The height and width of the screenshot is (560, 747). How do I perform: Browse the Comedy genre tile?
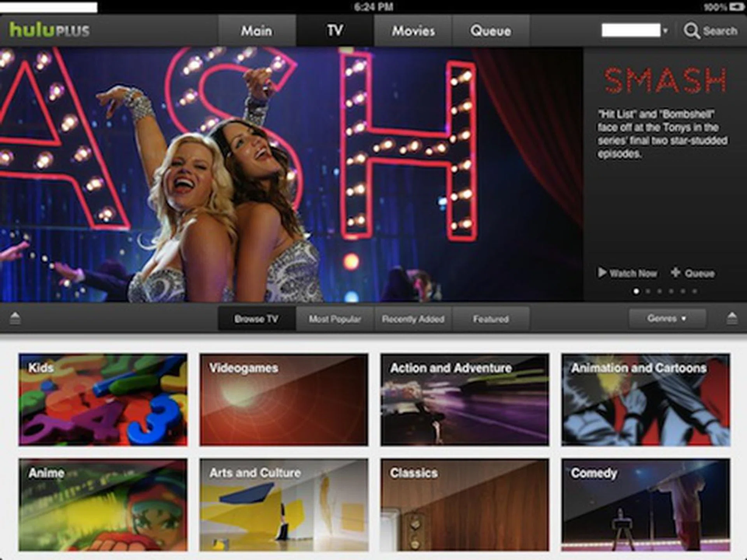coord(645,505)
